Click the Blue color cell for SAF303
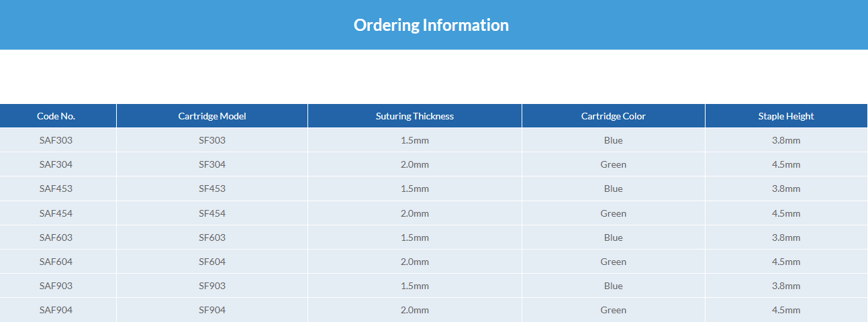Viewport: 868px width, 322px height. coord(613,140)
